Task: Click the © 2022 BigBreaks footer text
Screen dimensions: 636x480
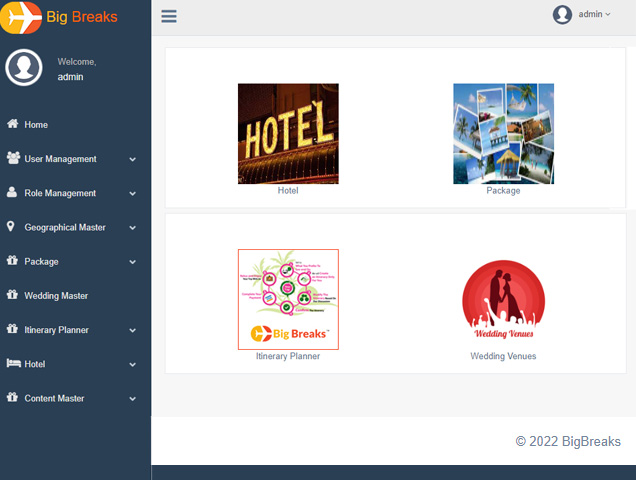Action: [568, 441]
